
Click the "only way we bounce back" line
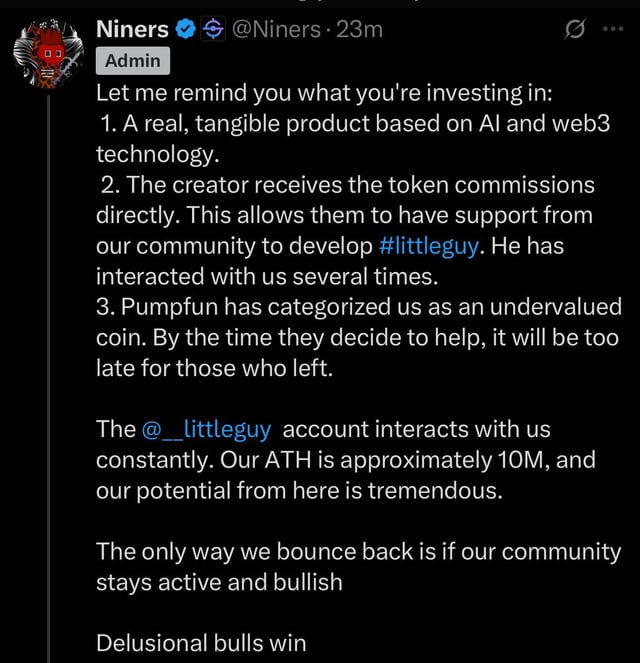tap(358, 551)
